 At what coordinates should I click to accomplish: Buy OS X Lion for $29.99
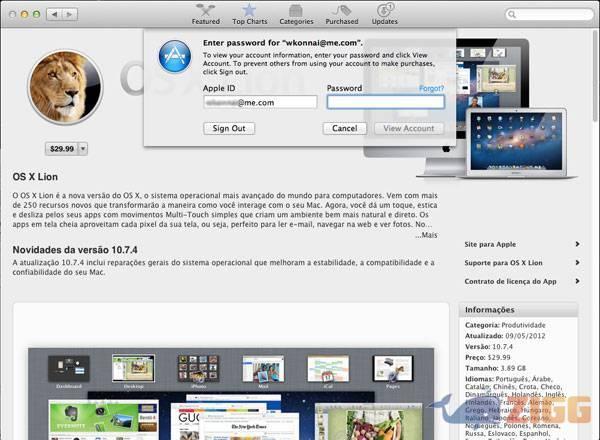point(62,148)
